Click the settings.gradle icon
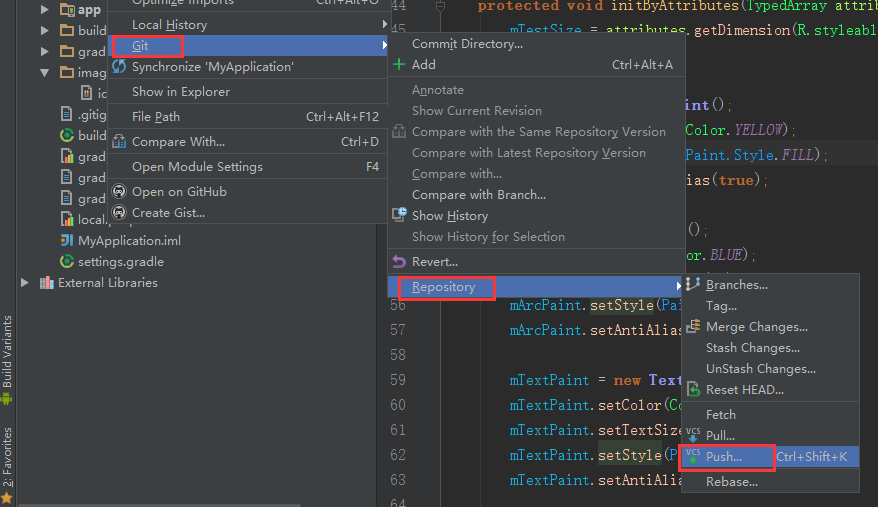The height and width of the screenshot is (507, 878). click(x=67, y=262)
